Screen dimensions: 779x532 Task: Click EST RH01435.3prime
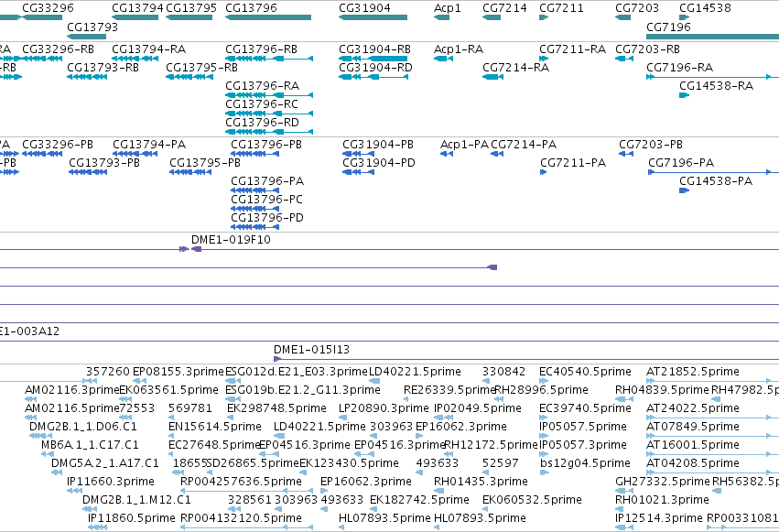(x=481, y=482)
